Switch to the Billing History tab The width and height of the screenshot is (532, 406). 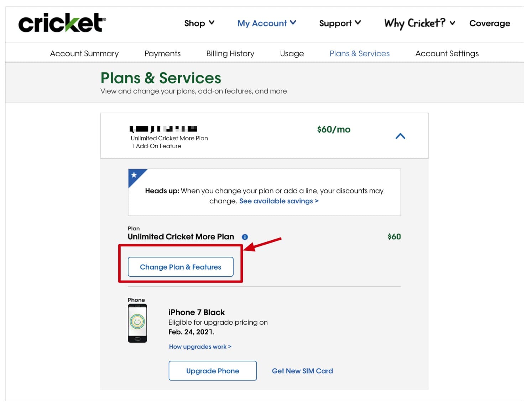coord(230,53)
